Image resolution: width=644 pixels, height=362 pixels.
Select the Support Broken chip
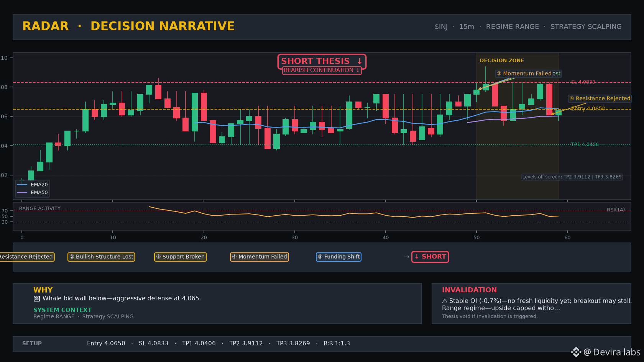180,257
